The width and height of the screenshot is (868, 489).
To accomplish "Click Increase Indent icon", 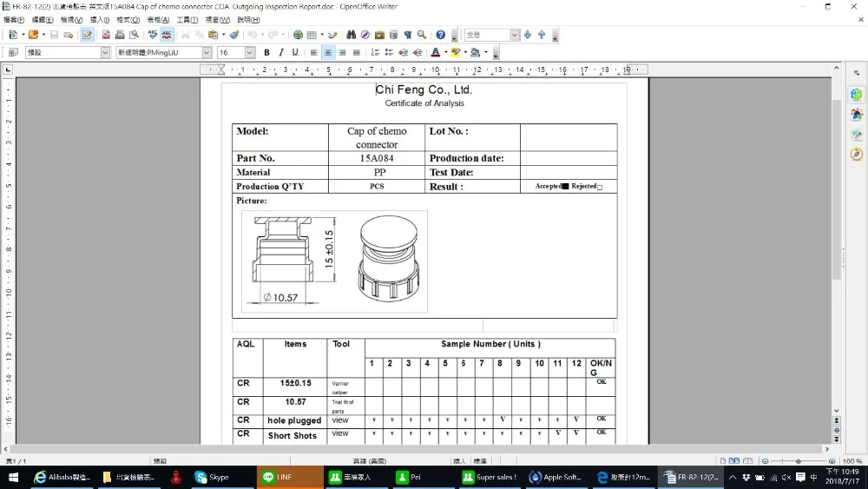I will coord(418,53).
